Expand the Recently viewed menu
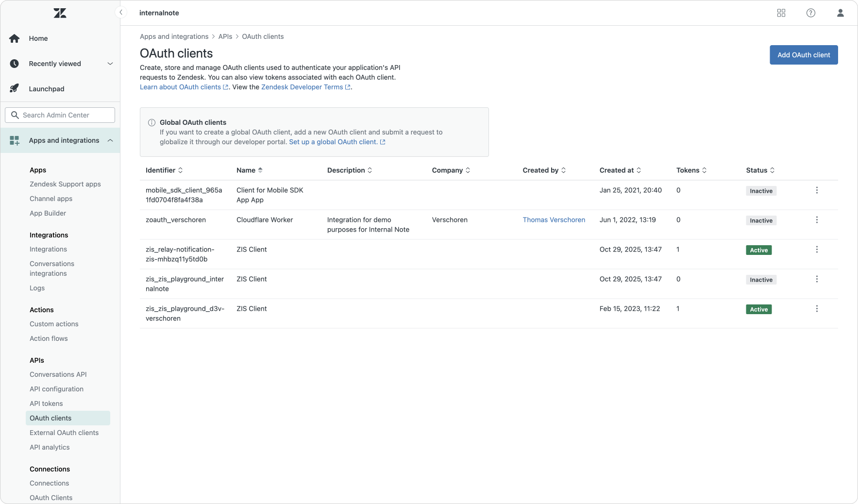 [x=110, y=64]
